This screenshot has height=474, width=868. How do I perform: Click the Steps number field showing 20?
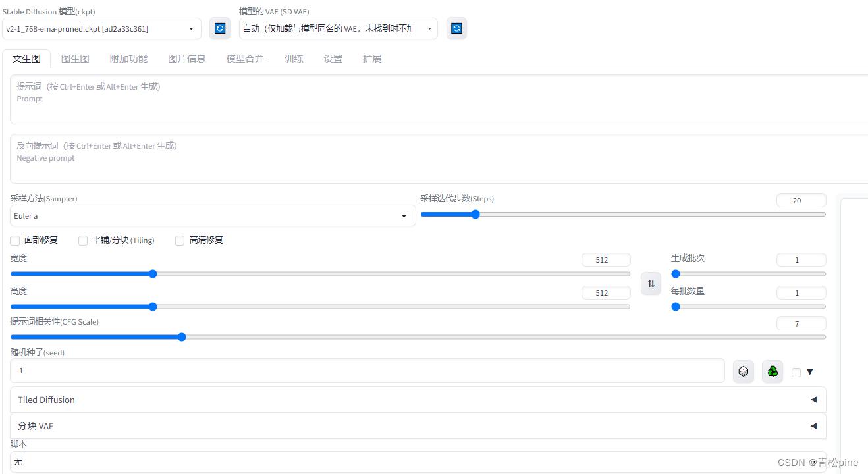click(801, 201)
